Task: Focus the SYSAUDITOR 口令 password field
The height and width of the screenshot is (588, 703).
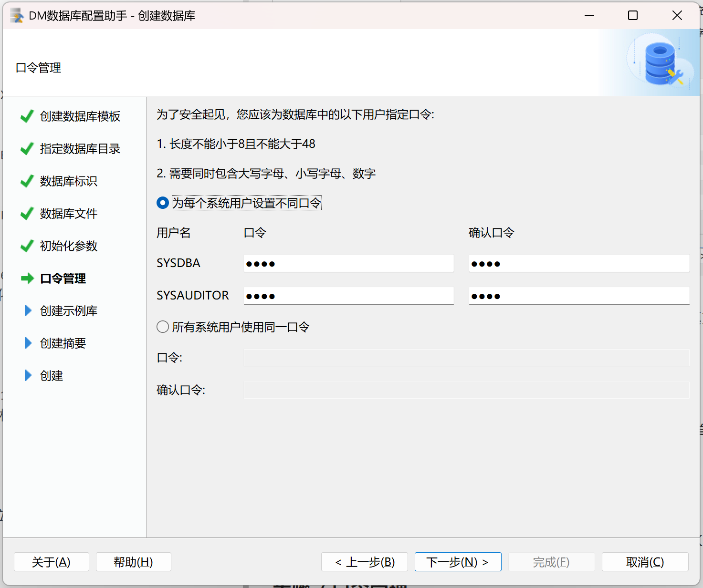Action: [x=349, y=296]
